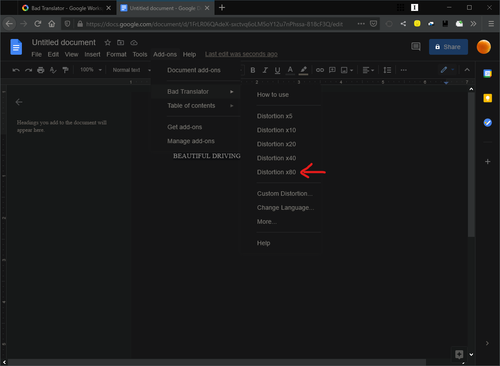This screenshot has width=500, height=366.
Task: Toggle Bold formatting
Action: point(253,70)
